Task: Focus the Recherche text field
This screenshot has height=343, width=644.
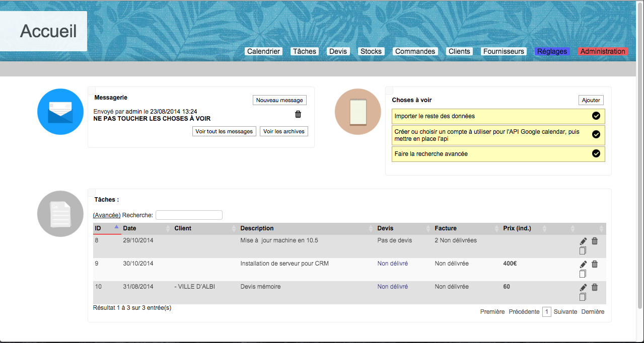Action: pyautogui.click(x=189, y=215)
